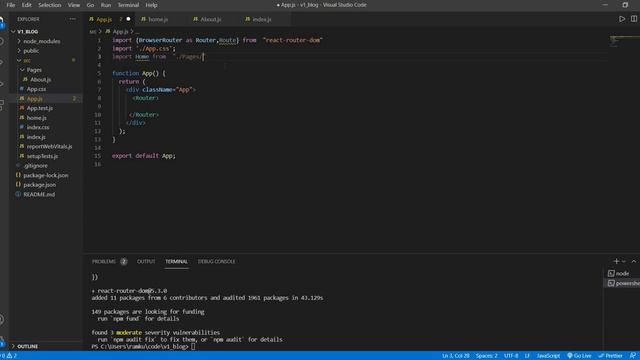Open the View menu

73,5
